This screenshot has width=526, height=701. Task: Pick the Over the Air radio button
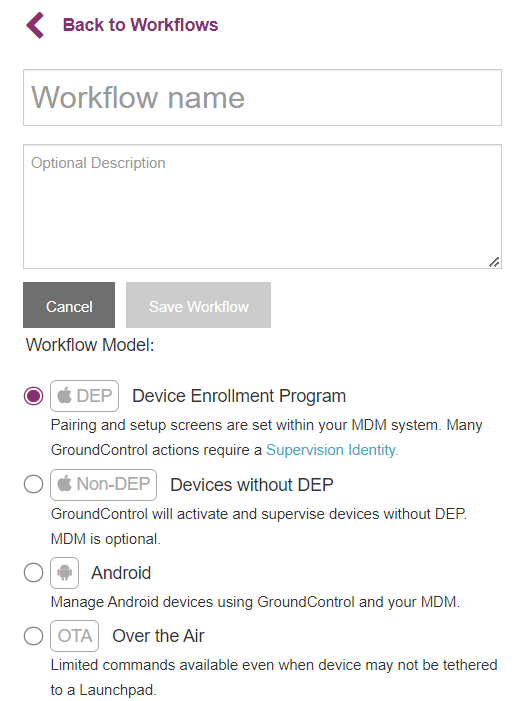34,636
